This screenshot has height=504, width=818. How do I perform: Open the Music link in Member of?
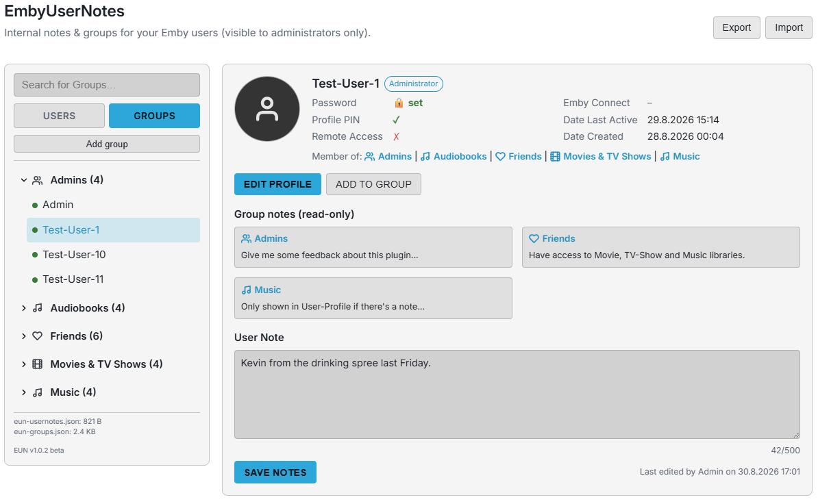click(686, 156)
